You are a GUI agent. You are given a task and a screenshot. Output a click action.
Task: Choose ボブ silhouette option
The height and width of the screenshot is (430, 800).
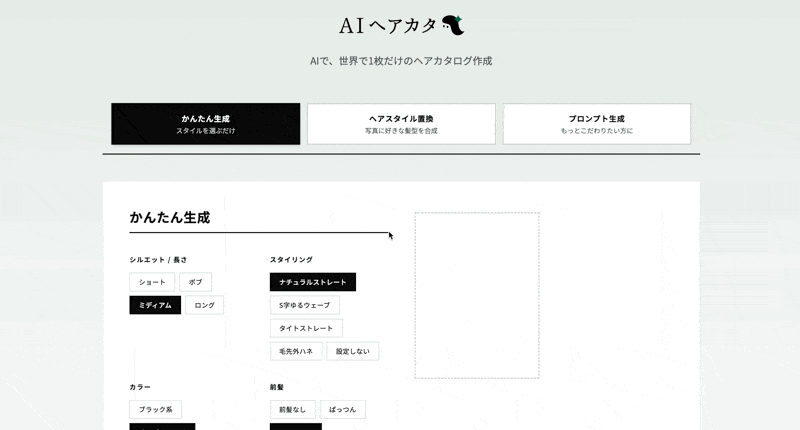195,282
